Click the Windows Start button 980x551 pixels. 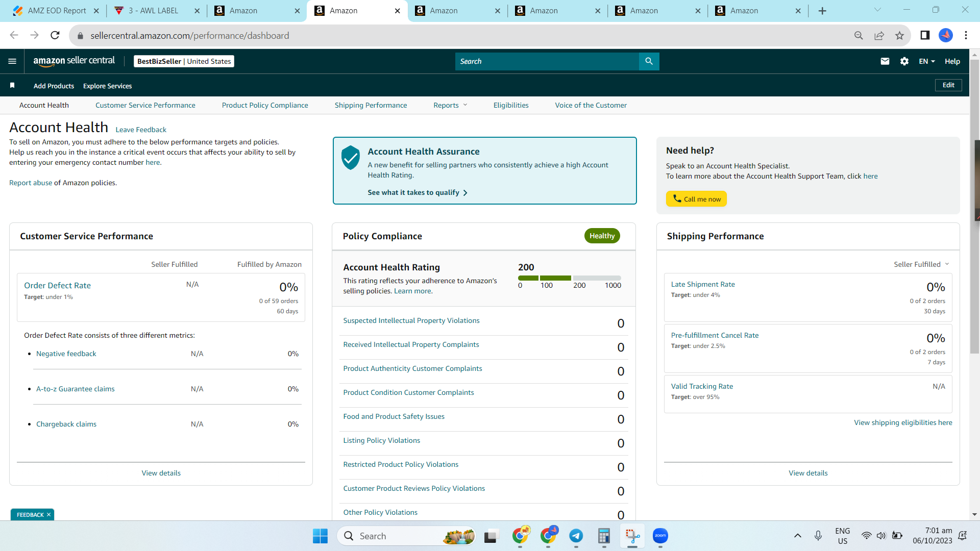(320, 536)
